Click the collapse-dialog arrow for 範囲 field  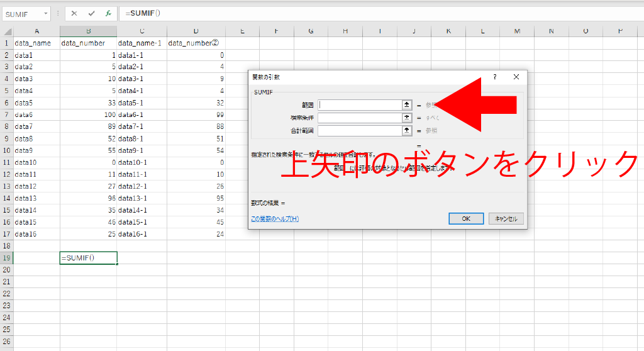click(x=407, y=105)
